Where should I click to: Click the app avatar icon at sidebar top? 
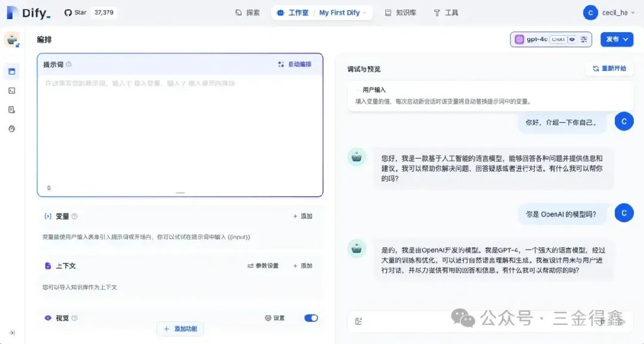13,40
